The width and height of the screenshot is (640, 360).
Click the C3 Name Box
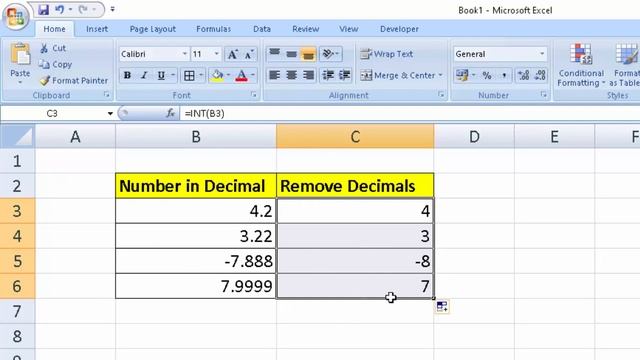click(52, 113)
